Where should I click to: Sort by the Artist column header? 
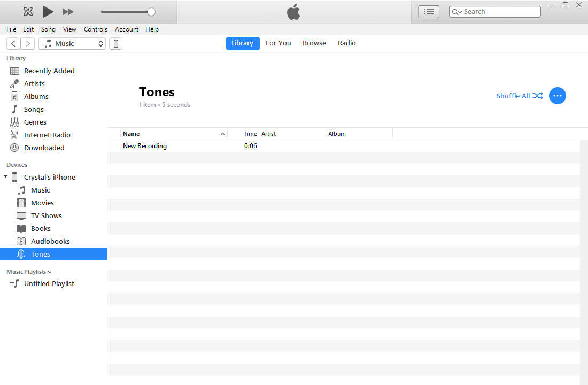coord(292,134)
